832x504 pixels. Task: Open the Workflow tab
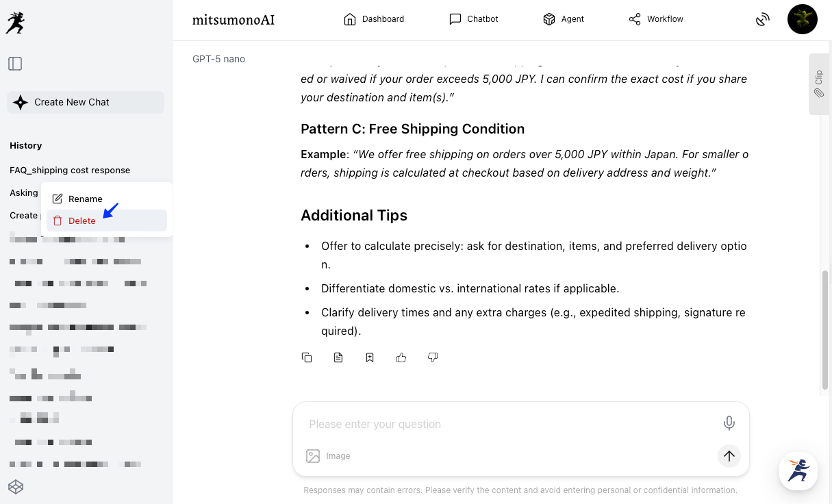point(656,19)
